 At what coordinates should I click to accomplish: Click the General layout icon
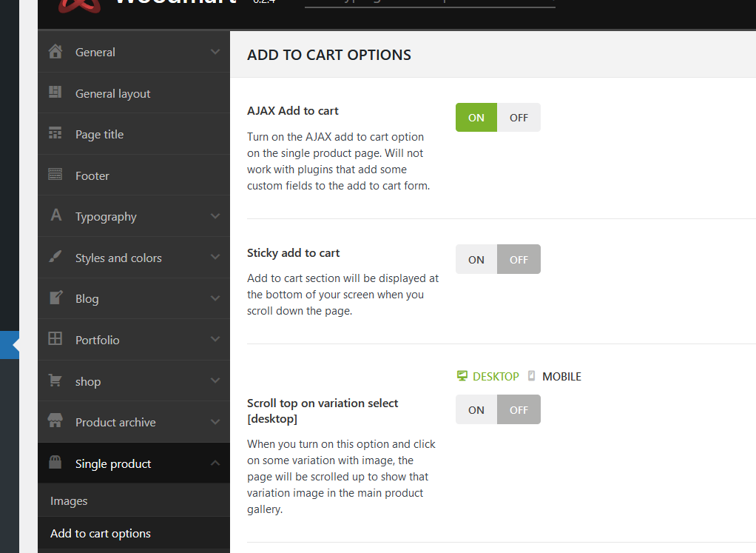click(x=55, y=93)
